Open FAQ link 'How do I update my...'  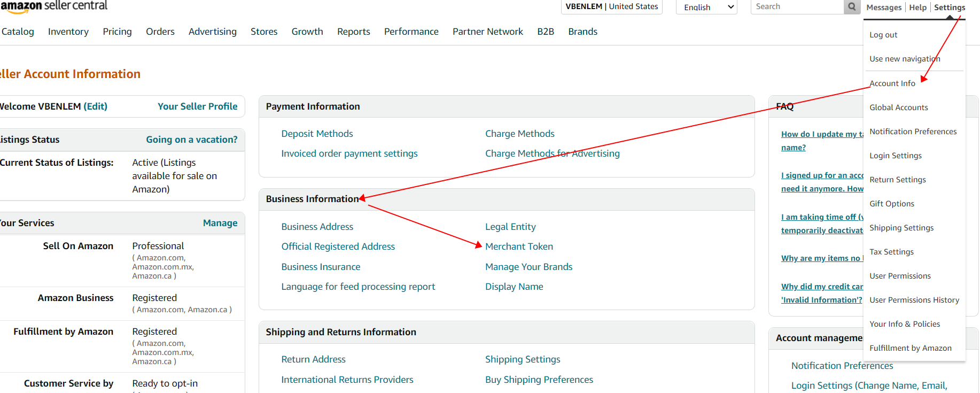[x=822, y=141]
